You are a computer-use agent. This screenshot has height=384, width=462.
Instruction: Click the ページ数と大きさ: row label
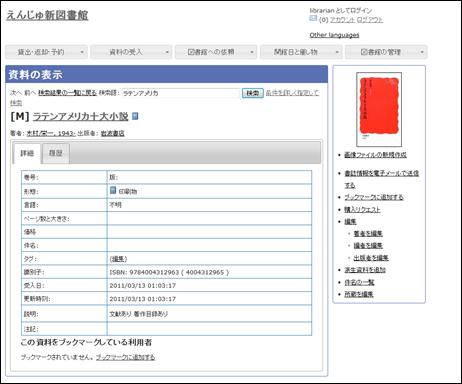point(47,219)
